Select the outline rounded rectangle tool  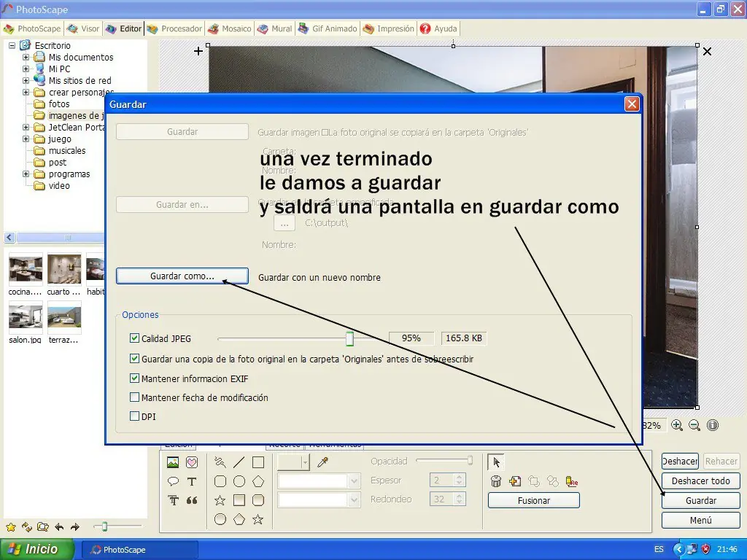coord(220,481)
